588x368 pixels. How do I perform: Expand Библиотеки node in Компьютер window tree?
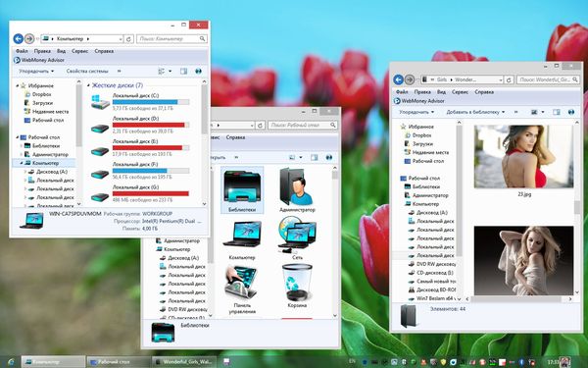point(21,145)
